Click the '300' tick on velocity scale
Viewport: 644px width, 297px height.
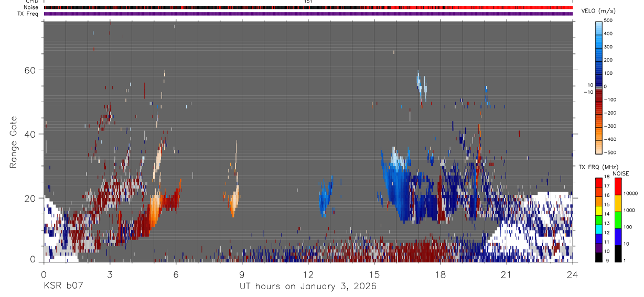click(x=608, y=47)
